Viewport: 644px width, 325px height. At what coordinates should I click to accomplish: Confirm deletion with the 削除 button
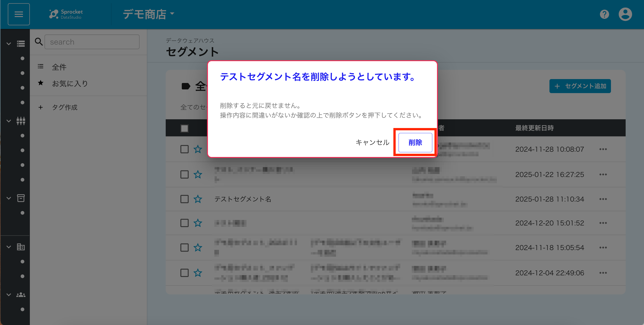click(x=415, y=143)
